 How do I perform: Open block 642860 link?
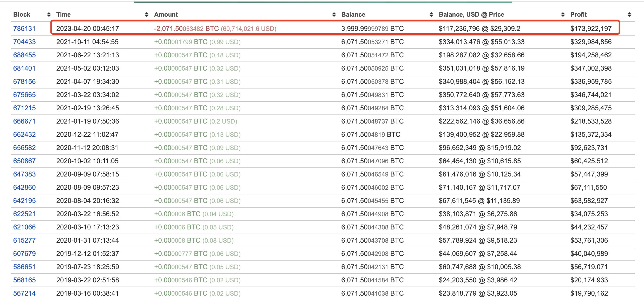[x=24, y=187]
